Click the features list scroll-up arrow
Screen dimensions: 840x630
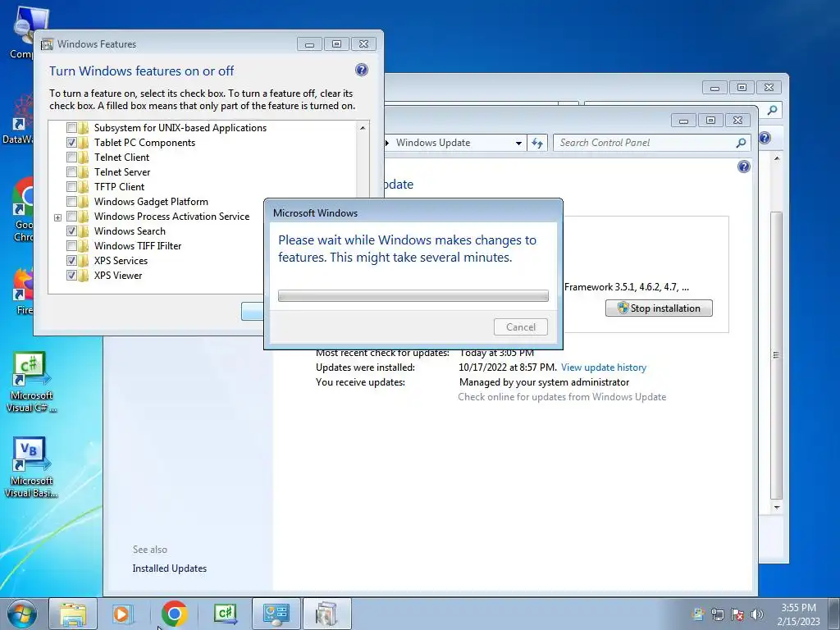(363, 128)
